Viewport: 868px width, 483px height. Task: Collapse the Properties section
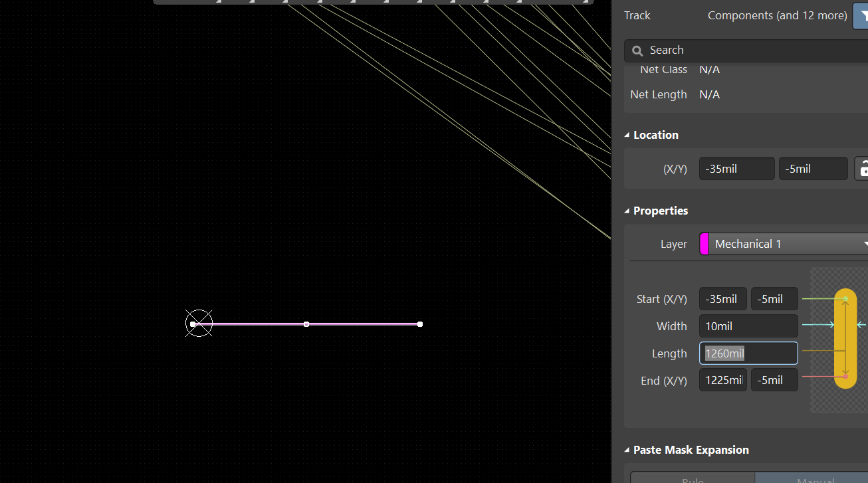[627, 211]
